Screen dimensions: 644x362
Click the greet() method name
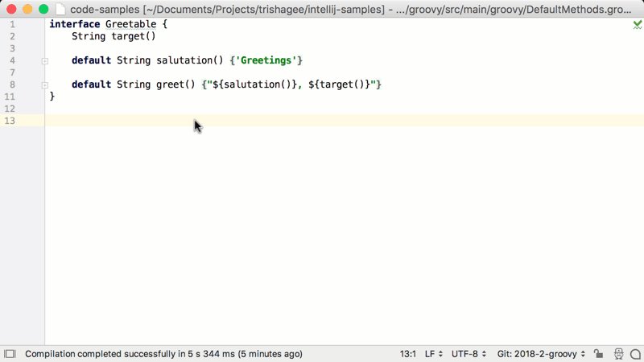(x=175, y=84)
